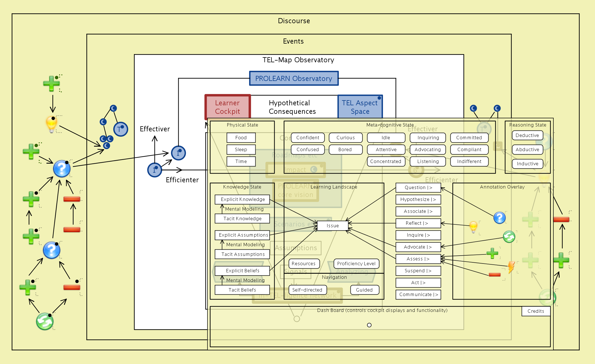Click the blue T circle node icon
This screenshot has height=364, width=595.
pos(121,129)
